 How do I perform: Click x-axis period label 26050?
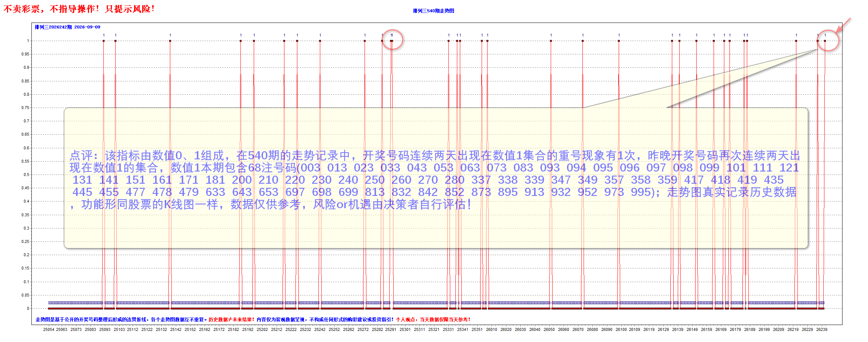pyautogui.click(x=549, y=329)
